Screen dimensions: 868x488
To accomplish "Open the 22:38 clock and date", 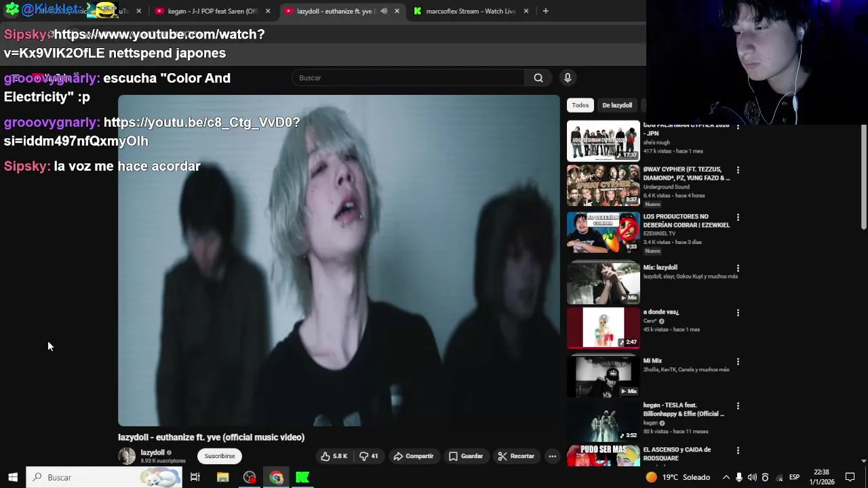I will click(x=821, y=477).
